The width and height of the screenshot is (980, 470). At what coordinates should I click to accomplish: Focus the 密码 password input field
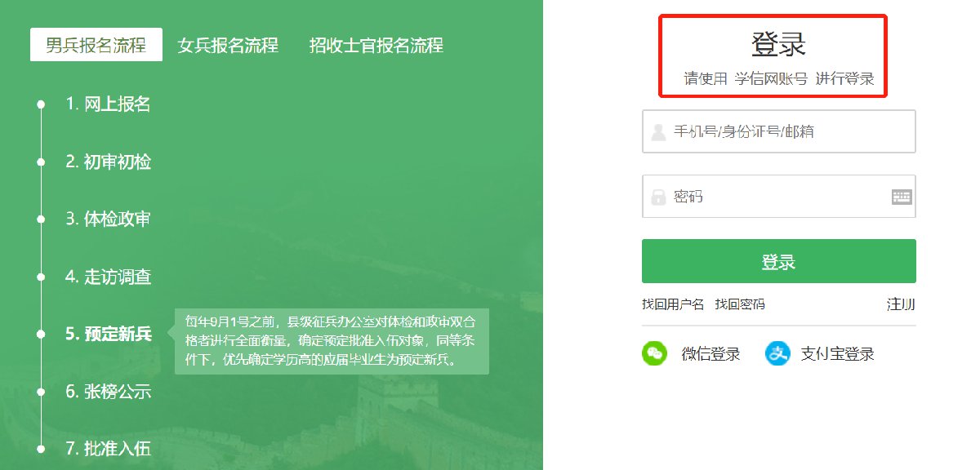[778, 196]
